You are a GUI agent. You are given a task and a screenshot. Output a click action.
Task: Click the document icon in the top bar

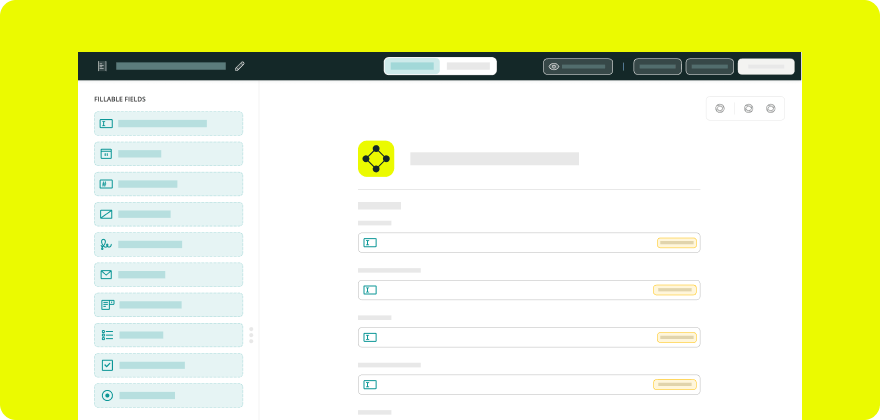pos(102,66)
